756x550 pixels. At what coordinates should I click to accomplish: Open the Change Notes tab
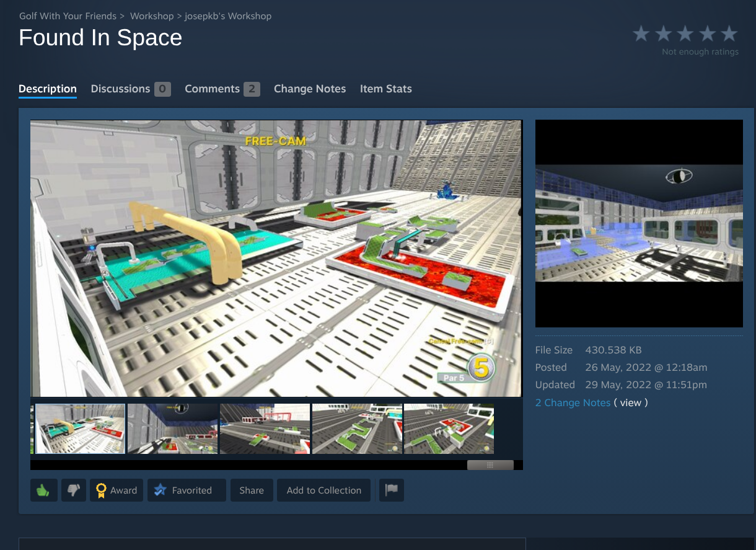[310, 89]
